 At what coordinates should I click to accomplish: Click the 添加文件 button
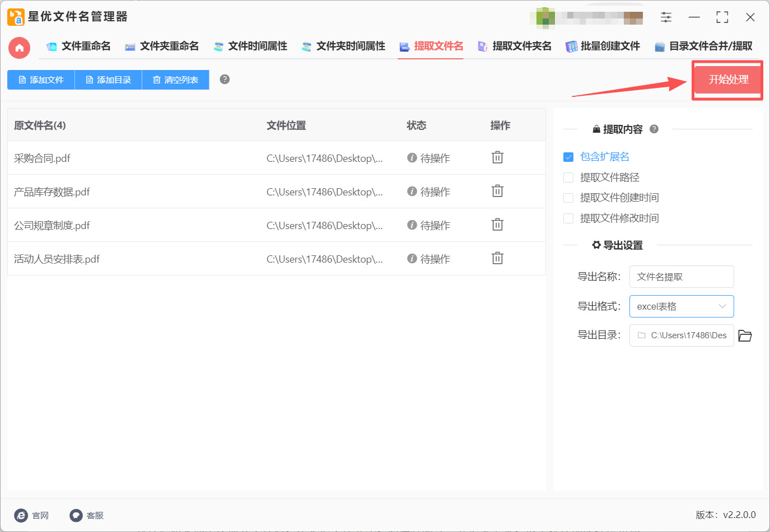(x=41, y=80)
